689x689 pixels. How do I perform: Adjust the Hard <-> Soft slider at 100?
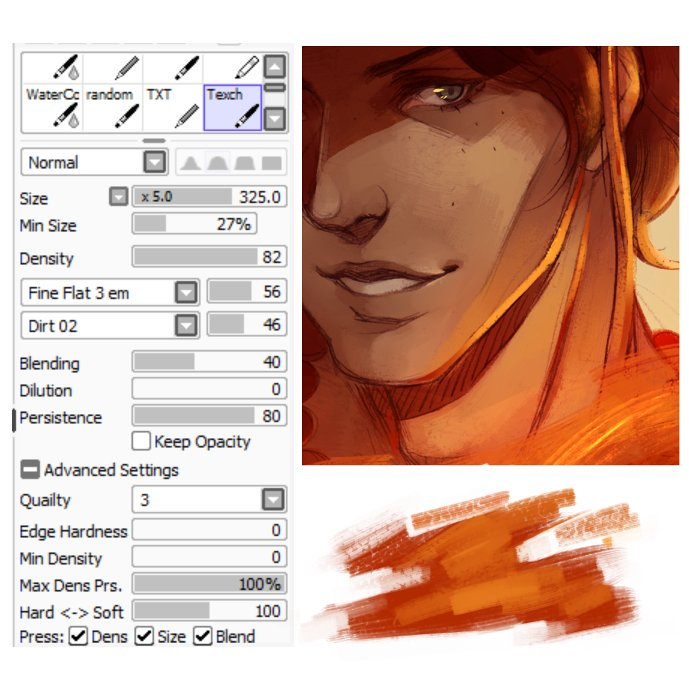(x=209, y=611)
